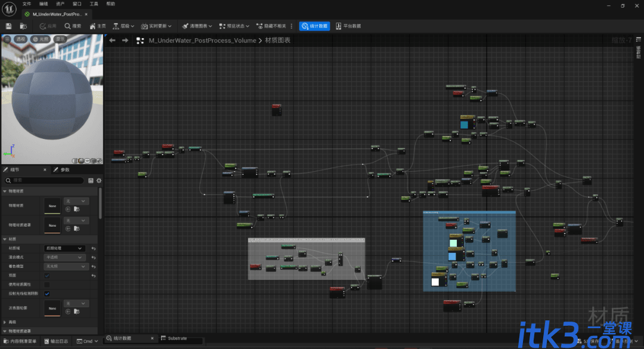644x349 pixels.
Task: Click the 应用 (Apply) toolbar button
Action: (48, 26)
